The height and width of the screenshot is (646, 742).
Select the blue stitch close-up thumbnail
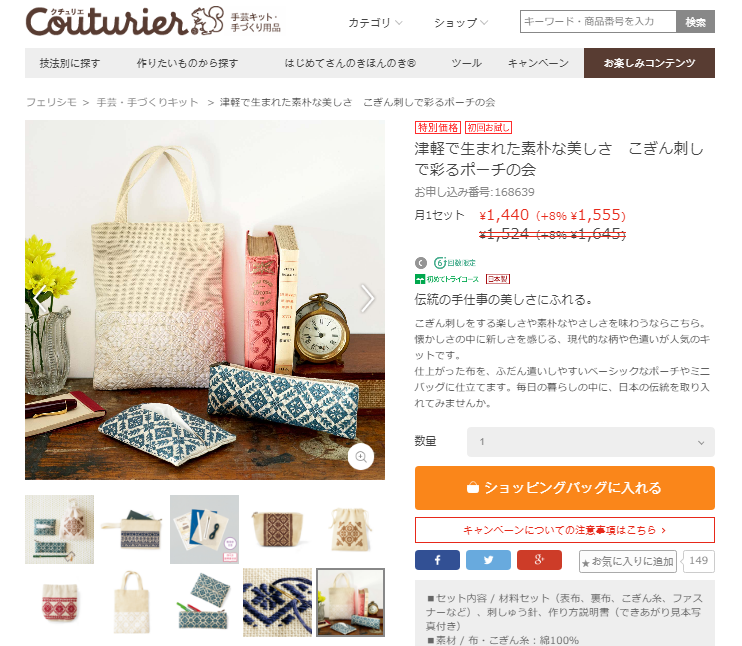(277, 602)
